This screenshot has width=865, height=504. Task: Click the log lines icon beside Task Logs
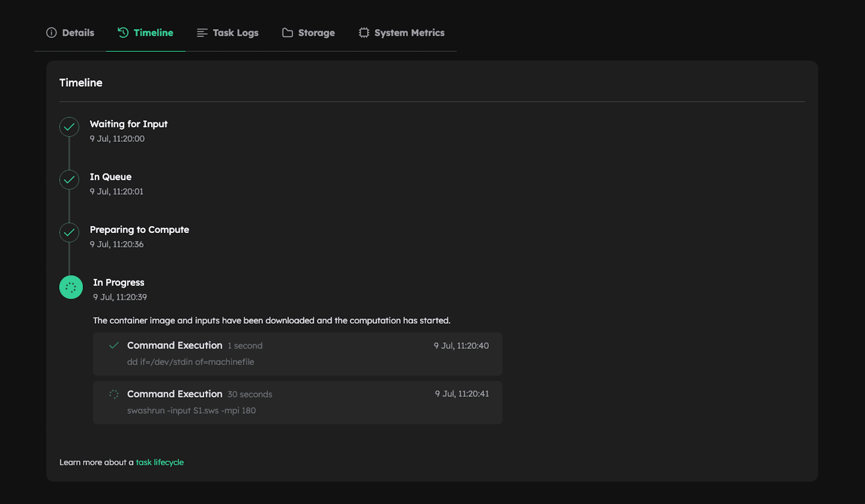(202, 32)
